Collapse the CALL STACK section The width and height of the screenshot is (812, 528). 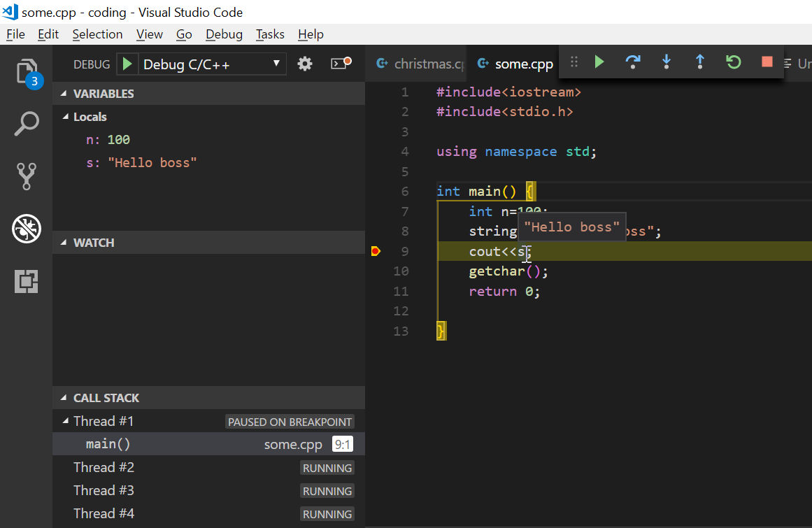pyautogui.click(x=64, y=398)
